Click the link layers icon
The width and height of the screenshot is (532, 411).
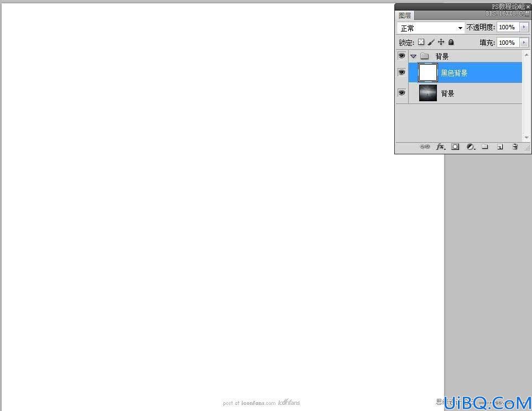pos(425,147)
